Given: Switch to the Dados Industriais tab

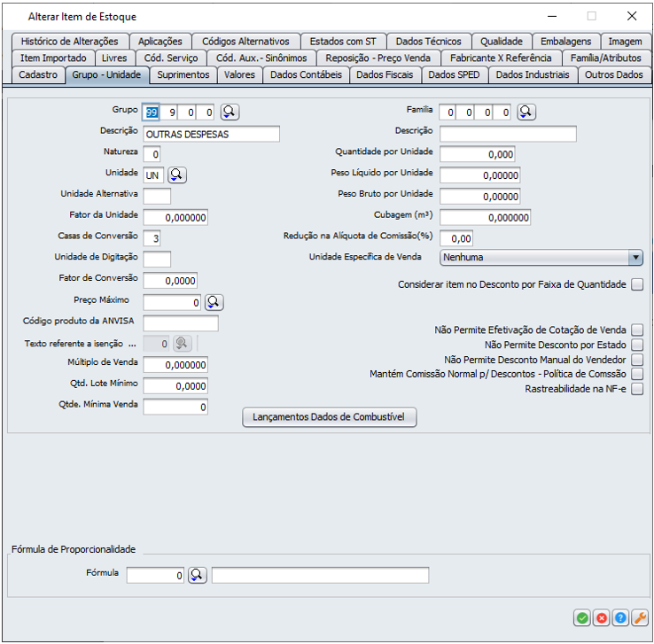Looking at the screenshot, I should click(533, 75).
